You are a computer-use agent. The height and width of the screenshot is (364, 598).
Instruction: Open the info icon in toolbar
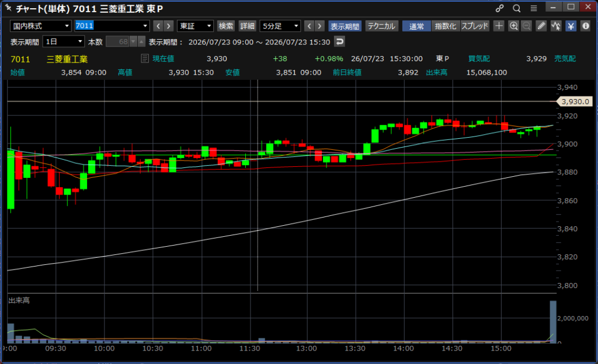pos(585,26)
